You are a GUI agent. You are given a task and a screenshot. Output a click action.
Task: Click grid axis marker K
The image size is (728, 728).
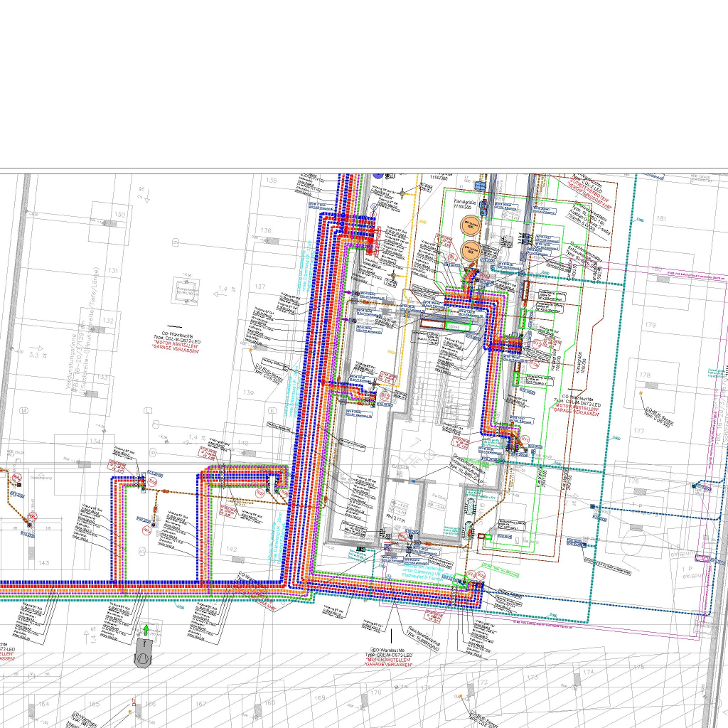[x=272, y=411]
